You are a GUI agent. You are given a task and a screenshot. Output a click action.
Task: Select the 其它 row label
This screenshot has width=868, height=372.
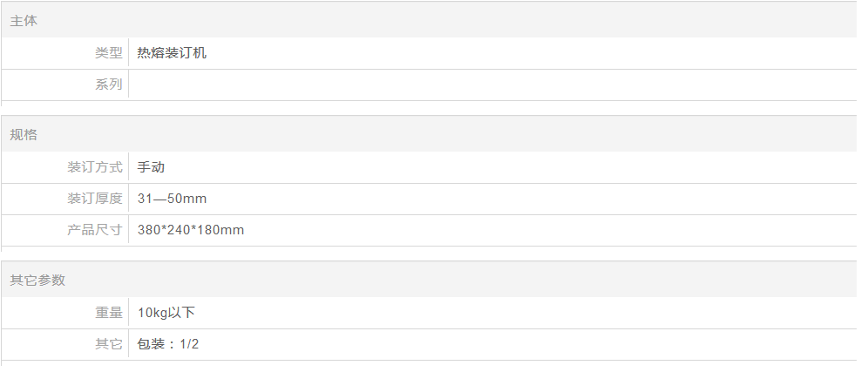[x=108, y=344]
